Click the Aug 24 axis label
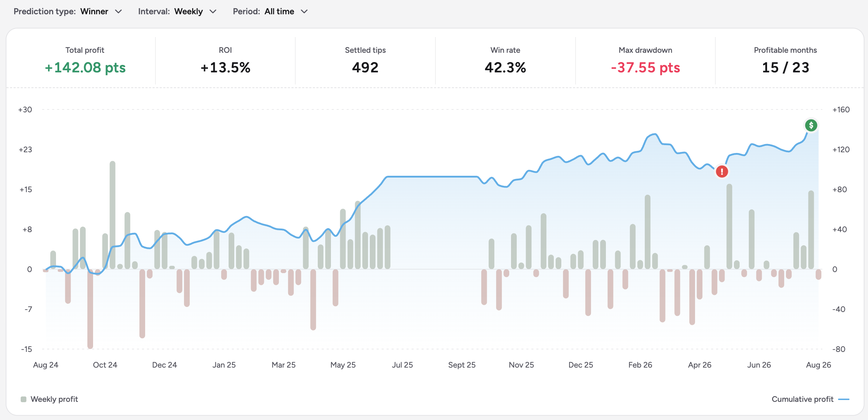This screenshot has height=420, width=868. click(46, 365)
